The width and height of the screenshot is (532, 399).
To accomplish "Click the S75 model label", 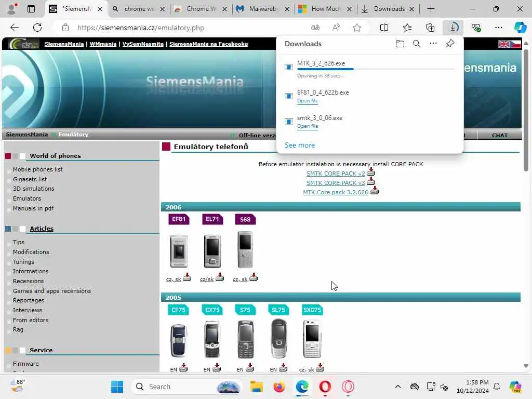I will point(245,310).
